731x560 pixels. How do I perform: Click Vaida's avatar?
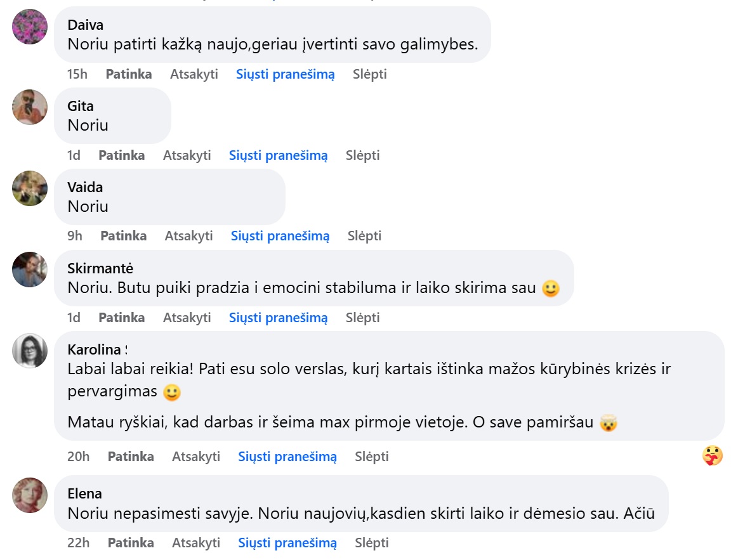coord(29,189)
